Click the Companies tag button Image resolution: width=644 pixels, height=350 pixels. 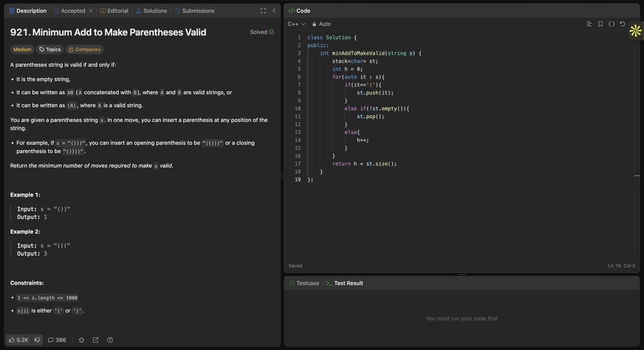tap(85, 49)
